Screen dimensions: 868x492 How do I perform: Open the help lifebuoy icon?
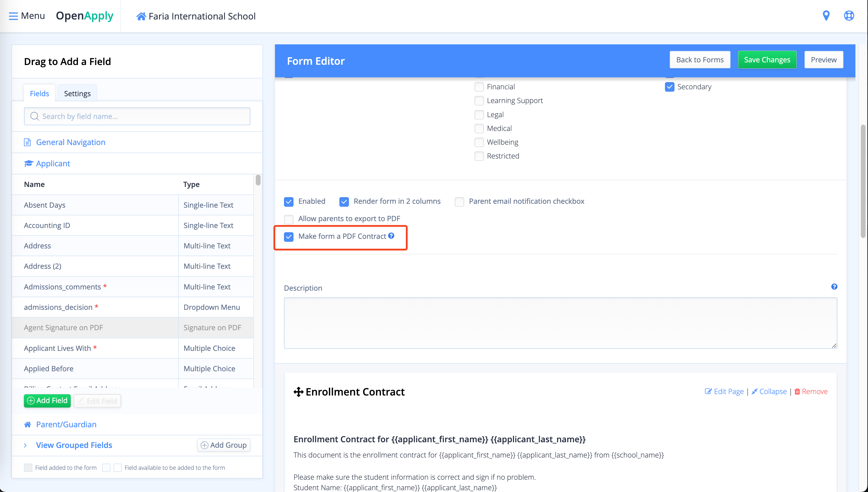tap(849, 16)
